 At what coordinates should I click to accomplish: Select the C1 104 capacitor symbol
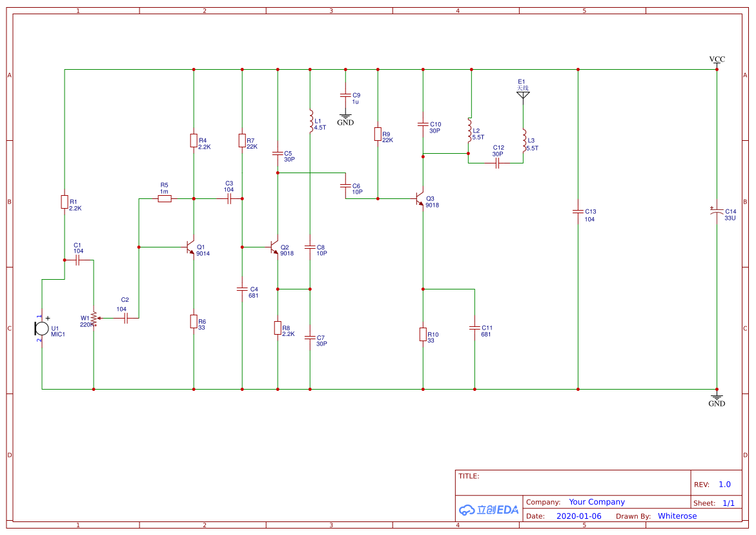pyautogui.click(x=77, y=260)
